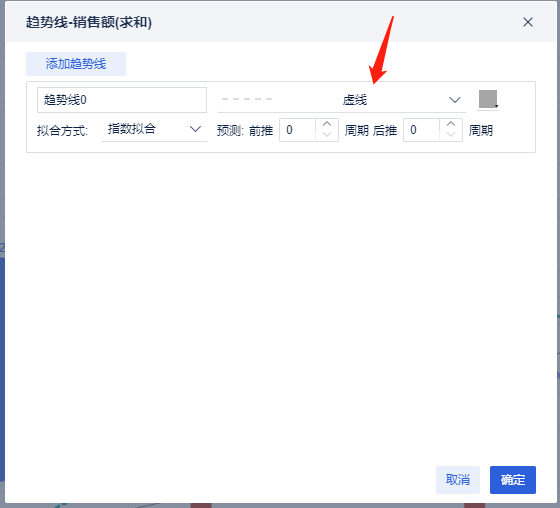Cancel using the 取消 button
The width and height of the screenshot is (560, 508).
click(x=458, y=480)
